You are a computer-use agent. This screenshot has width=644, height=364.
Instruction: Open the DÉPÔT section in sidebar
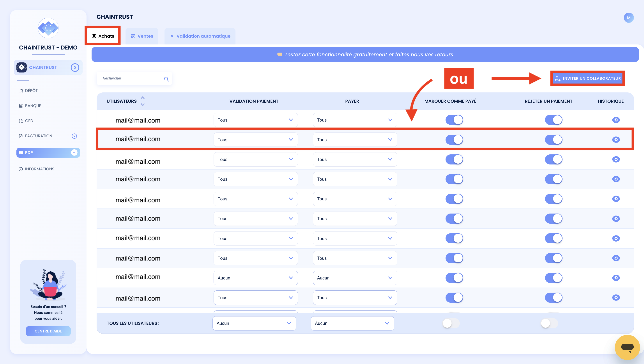(x=28, y=90)
